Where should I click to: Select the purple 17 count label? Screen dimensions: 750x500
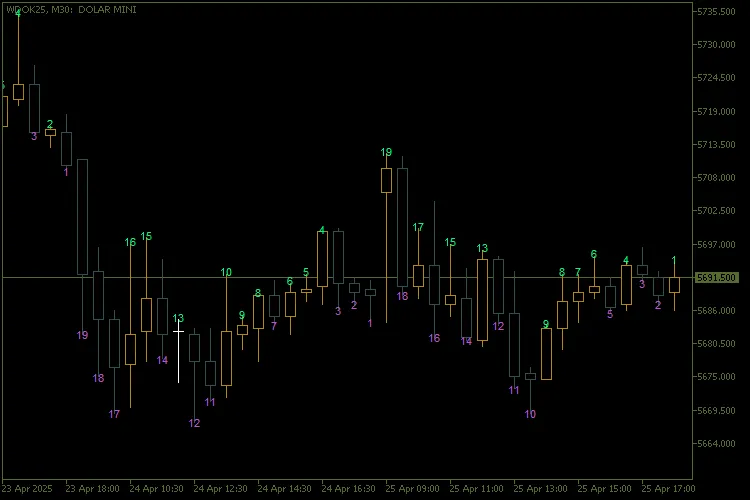click(114, 414)
